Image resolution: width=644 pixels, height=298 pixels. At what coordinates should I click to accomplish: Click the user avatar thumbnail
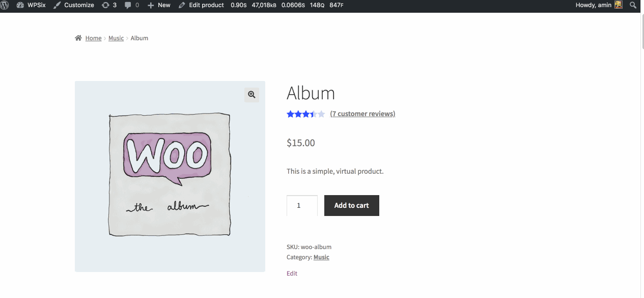(619, 5)
